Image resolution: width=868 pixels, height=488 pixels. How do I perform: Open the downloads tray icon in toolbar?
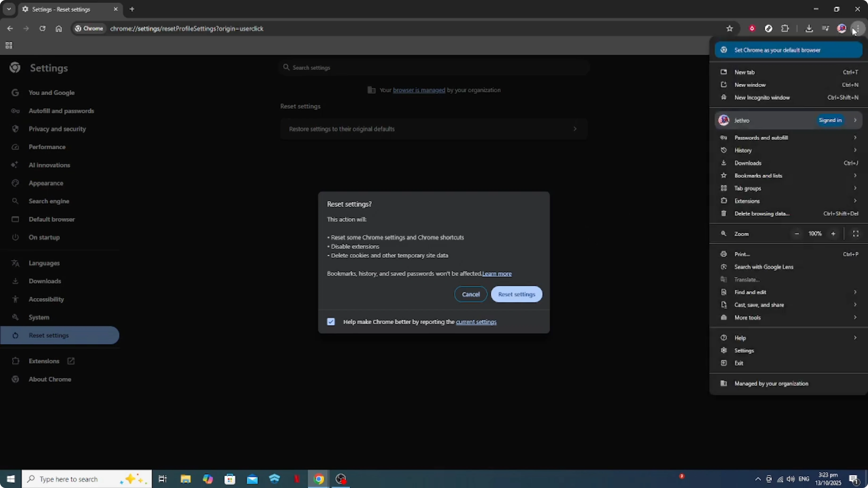[809, 29]
